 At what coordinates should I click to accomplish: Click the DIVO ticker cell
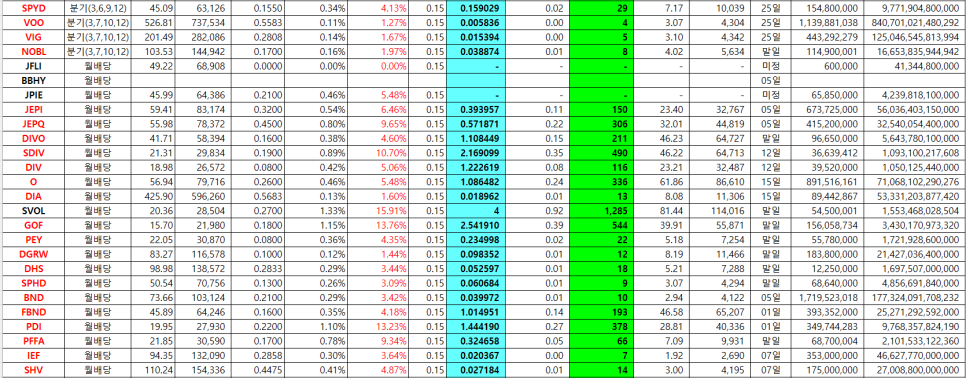[x=33, y=138]
